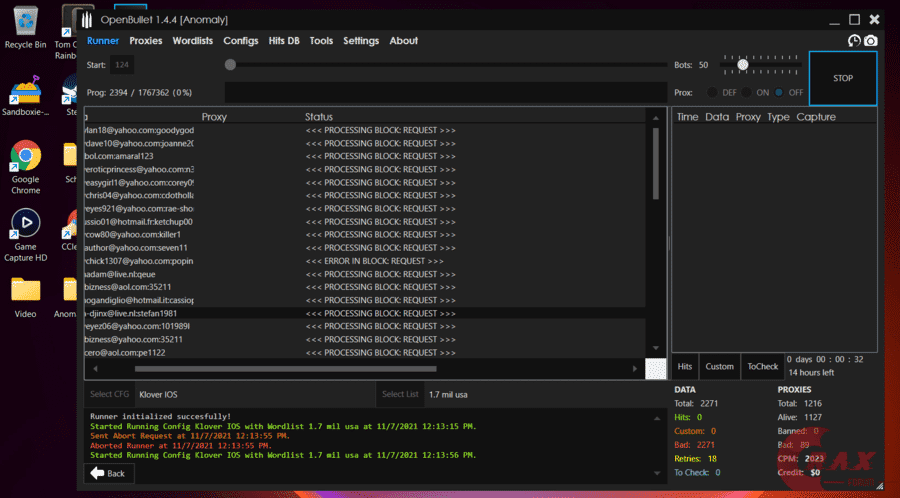Viewport: 900px width, 498px height.
Task: Click the clock history icon
Action: point(854,41)
